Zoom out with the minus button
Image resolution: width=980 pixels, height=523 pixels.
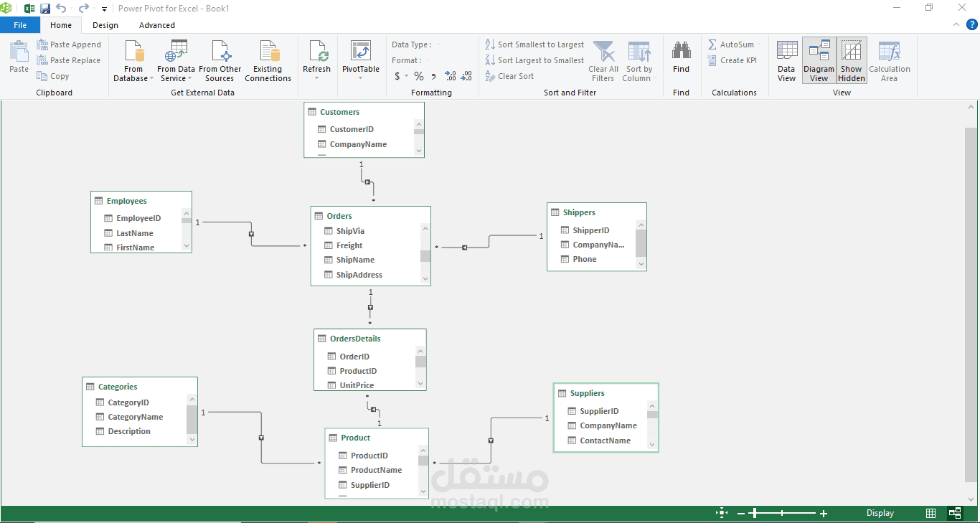click(x=741, y=514)
